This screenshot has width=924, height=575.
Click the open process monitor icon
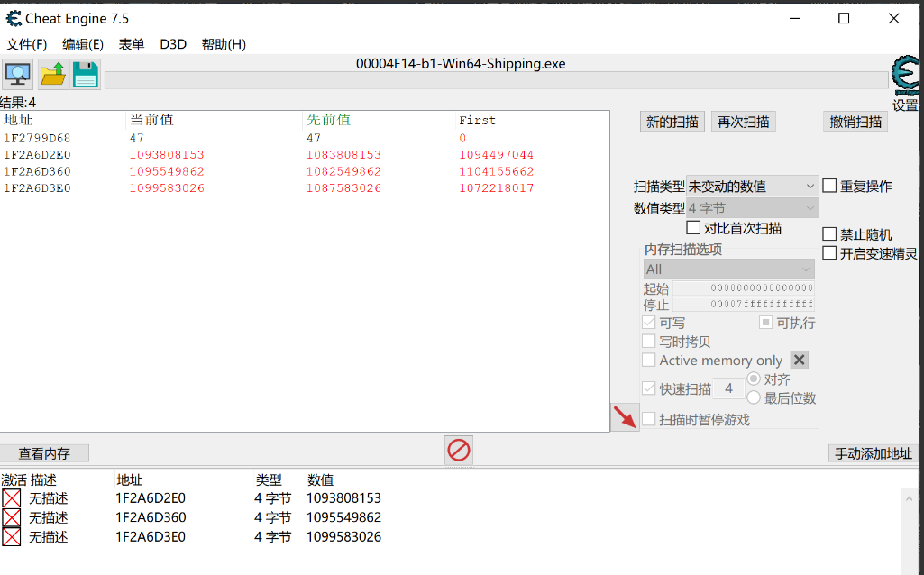click(x=17, y=74)
